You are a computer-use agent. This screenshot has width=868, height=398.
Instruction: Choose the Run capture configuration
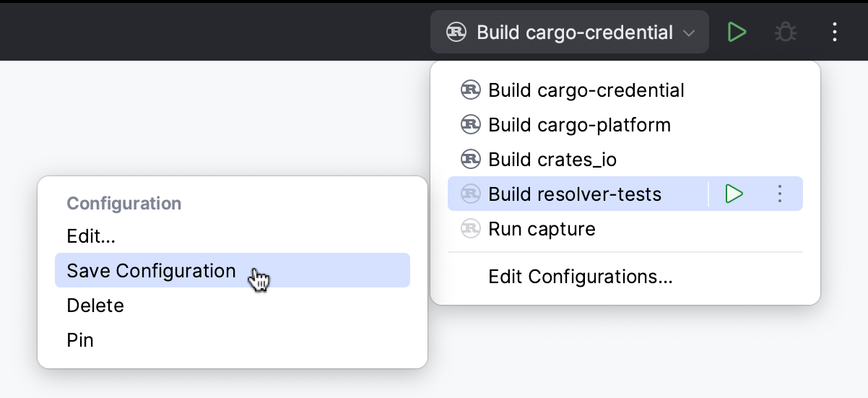[x=542, y=229]
